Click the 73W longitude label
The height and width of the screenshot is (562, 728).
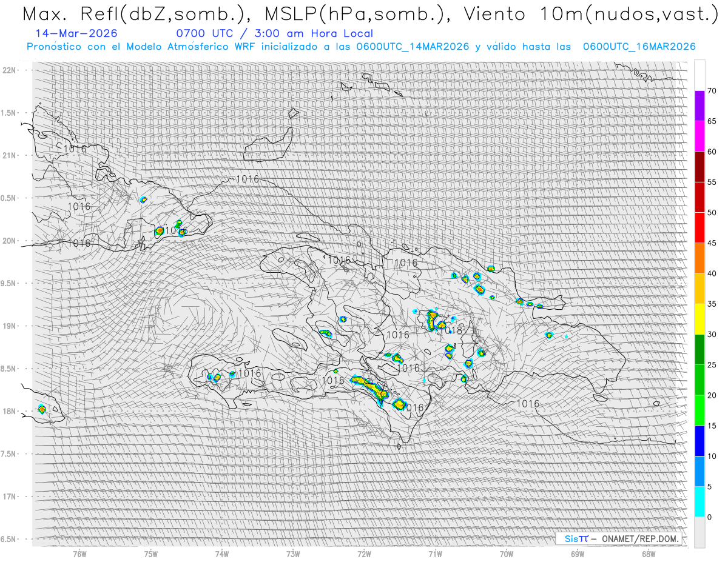pyautogui.click(x=293, y=554)
